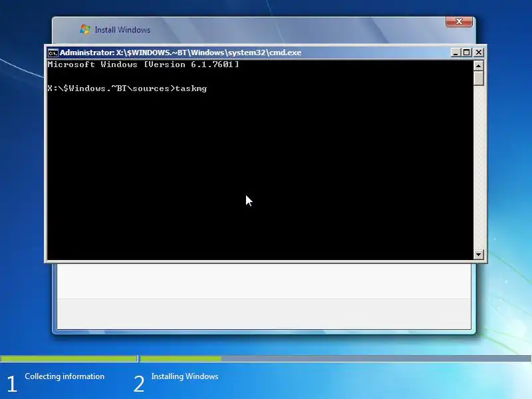This screenshot has width=532, height=399.
Task: Click the 'Install Windows' title text
Action: [122, 30]
